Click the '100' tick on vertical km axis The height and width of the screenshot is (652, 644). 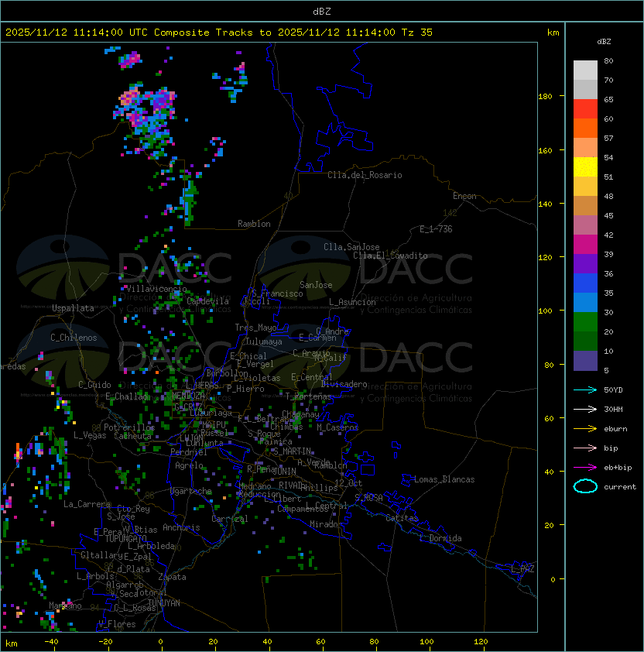click(545, 311)
